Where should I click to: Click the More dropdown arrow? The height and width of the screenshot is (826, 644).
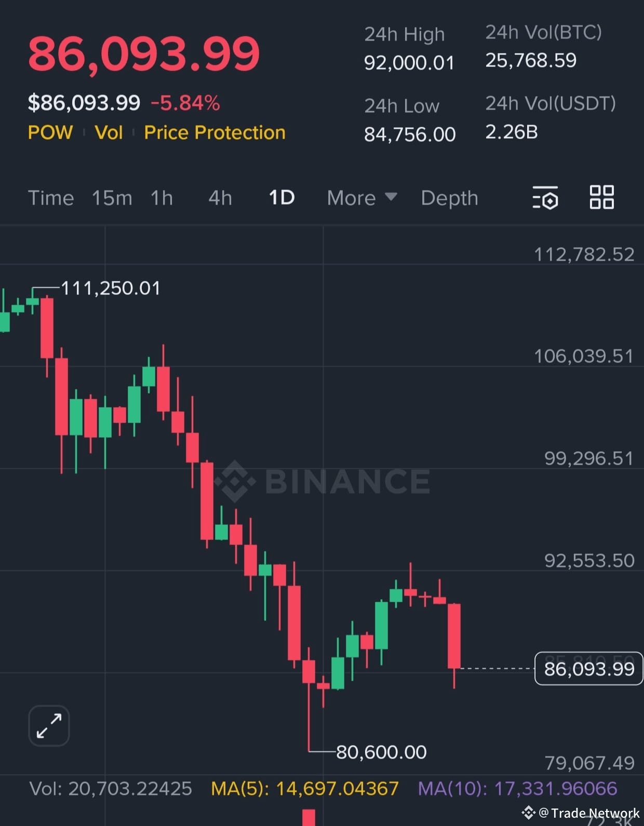(391, 197)
